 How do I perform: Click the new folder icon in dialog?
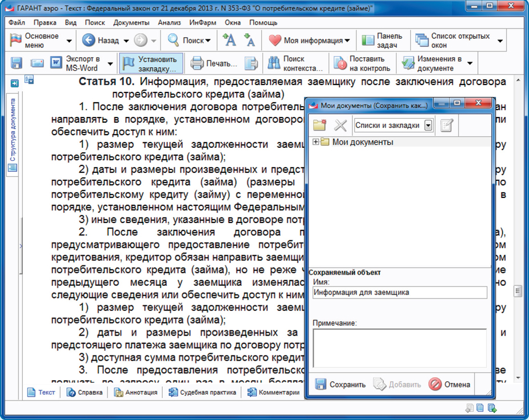tap(320, 126)
